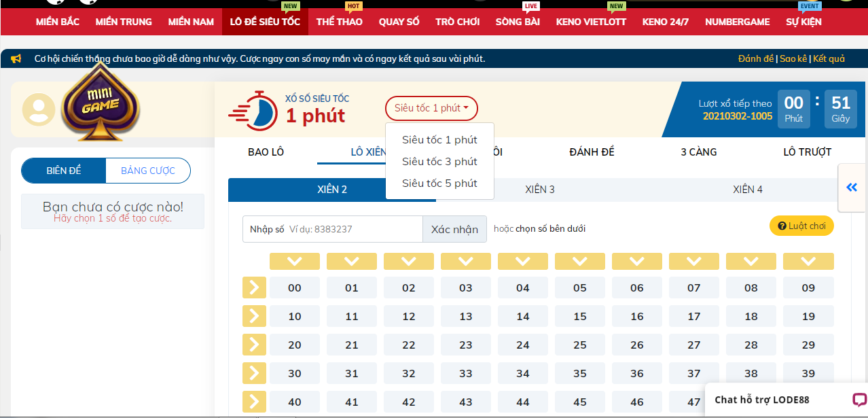Select column 09 with yellow down chevron
868x418 pixels.
(808, 262)
